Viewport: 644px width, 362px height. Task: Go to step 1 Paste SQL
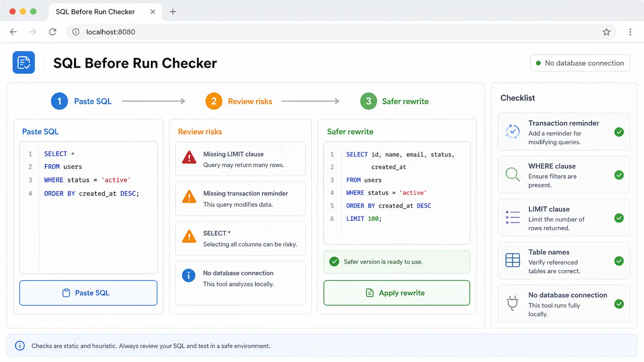pos(81,101)
